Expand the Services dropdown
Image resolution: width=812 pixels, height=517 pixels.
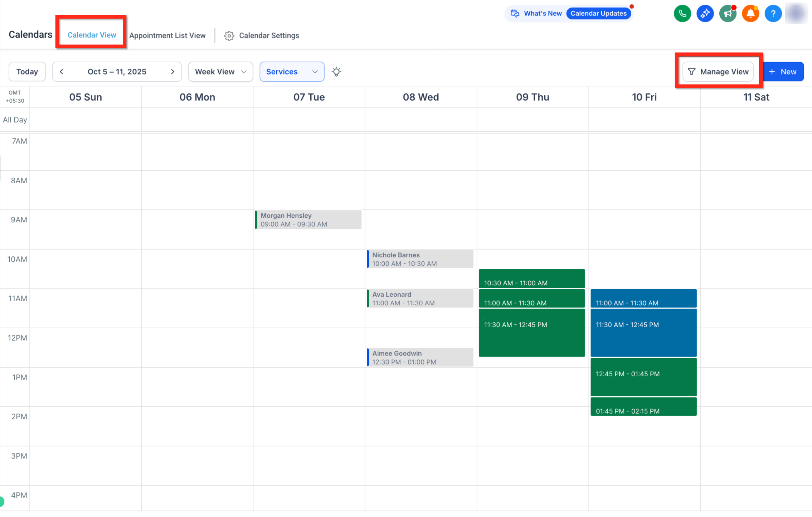tap(292, 72)
